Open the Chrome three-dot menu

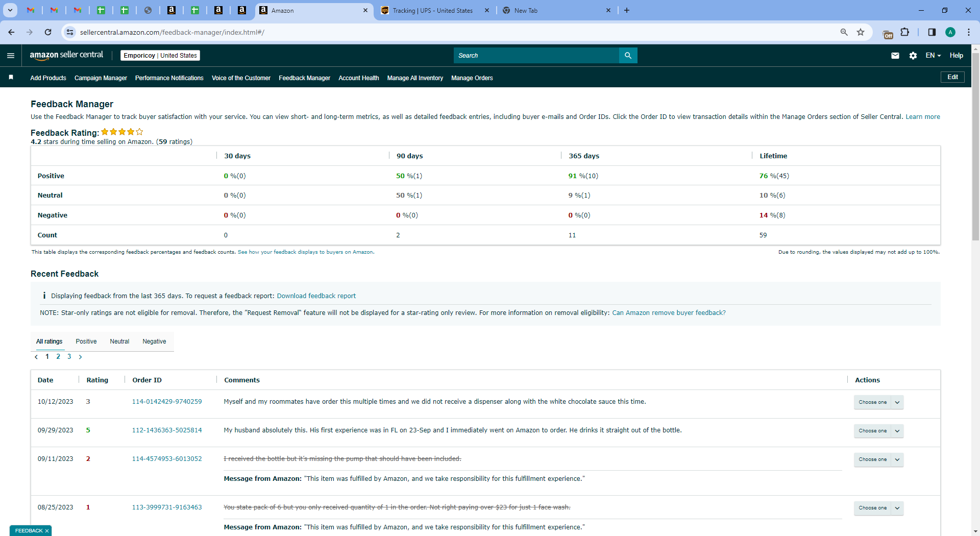coord(969,32)
